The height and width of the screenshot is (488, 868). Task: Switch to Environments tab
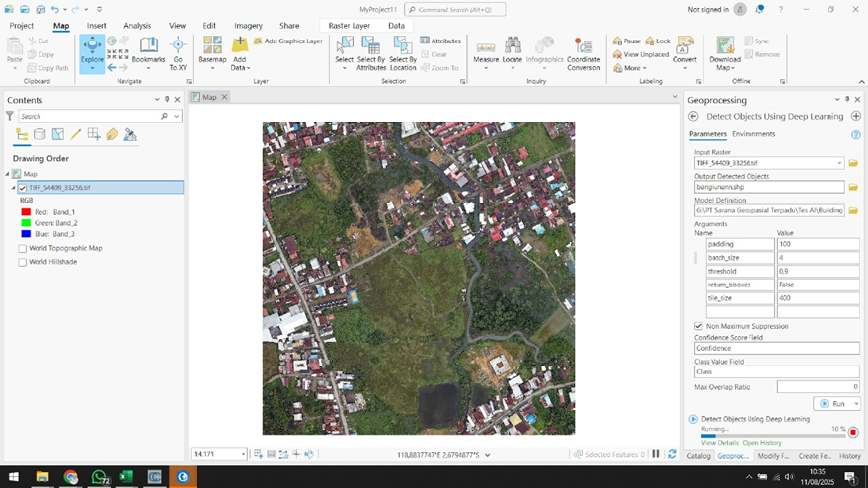coord(753,134)
